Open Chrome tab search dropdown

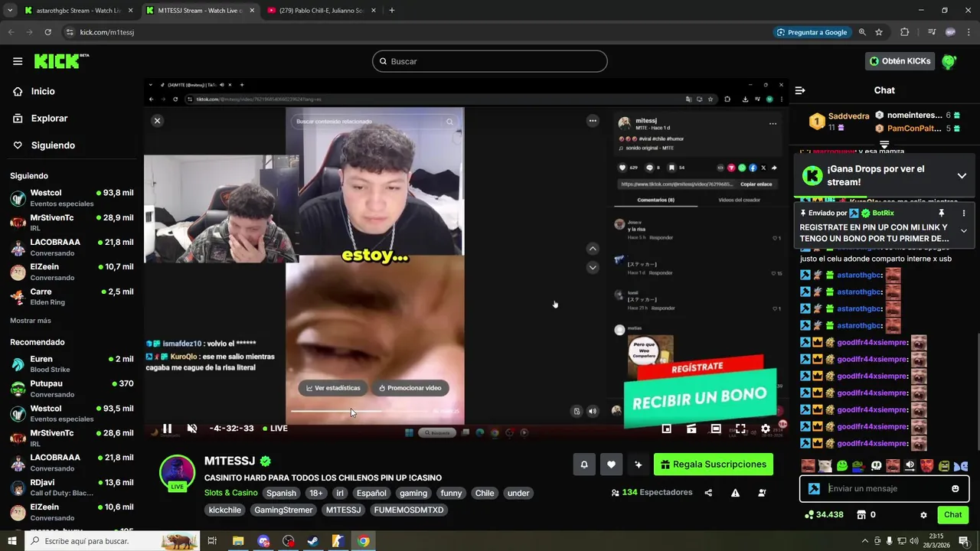10,11
